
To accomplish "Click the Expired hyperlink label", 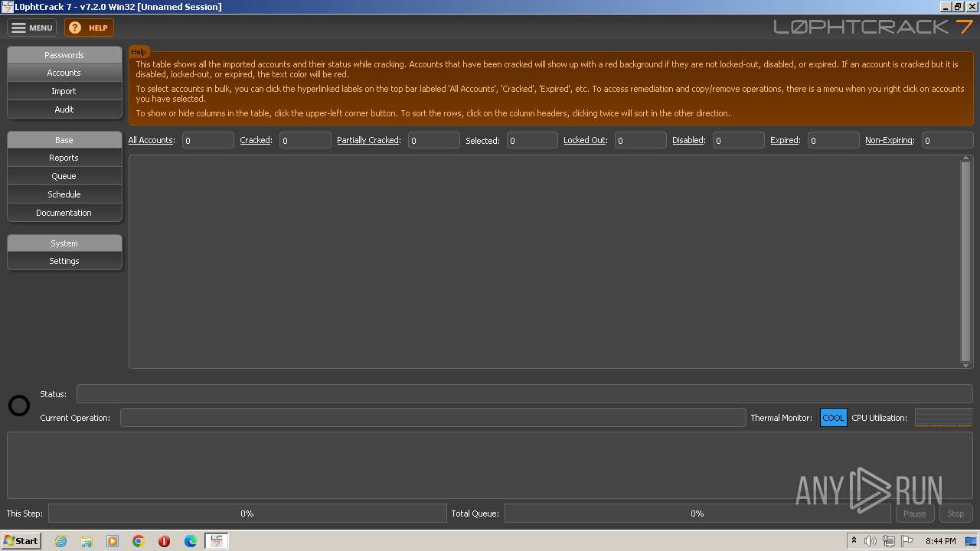I will [785, 140].
